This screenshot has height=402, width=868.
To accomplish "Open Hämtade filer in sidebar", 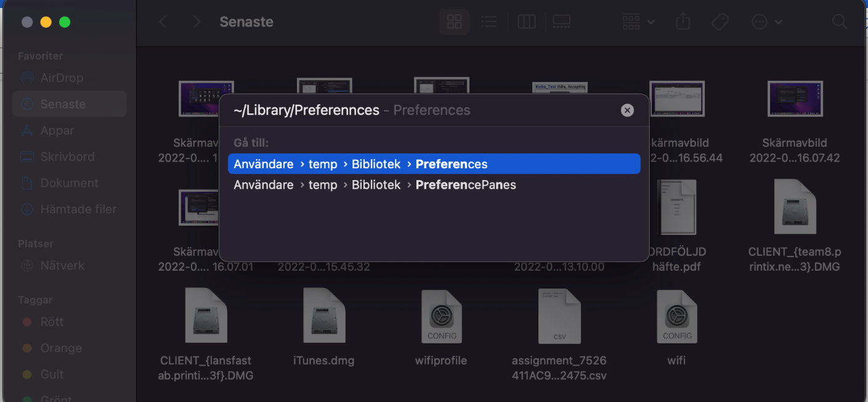I will pos(78,209).
